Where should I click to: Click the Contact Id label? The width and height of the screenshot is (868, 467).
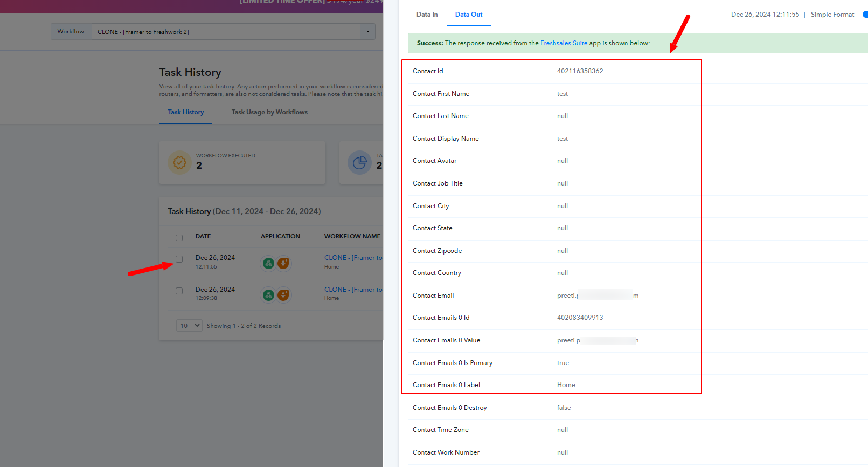pos(428,71)
